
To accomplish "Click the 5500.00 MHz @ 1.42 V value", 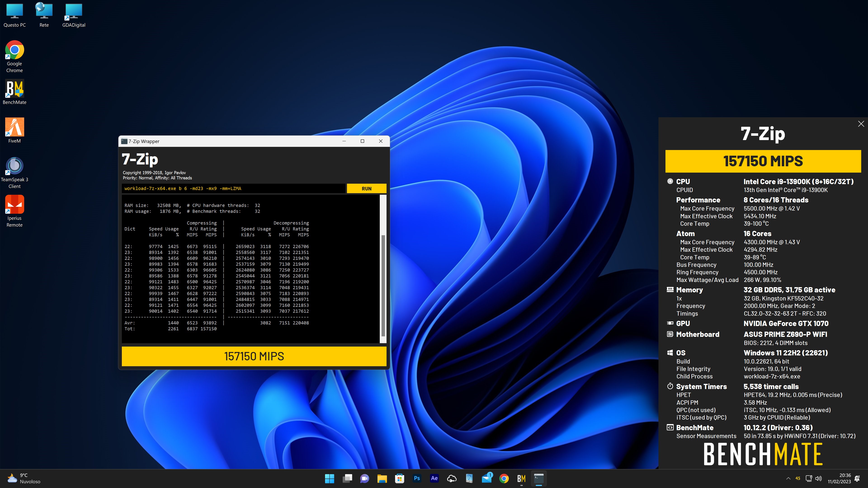I will (x=772, y=209).
